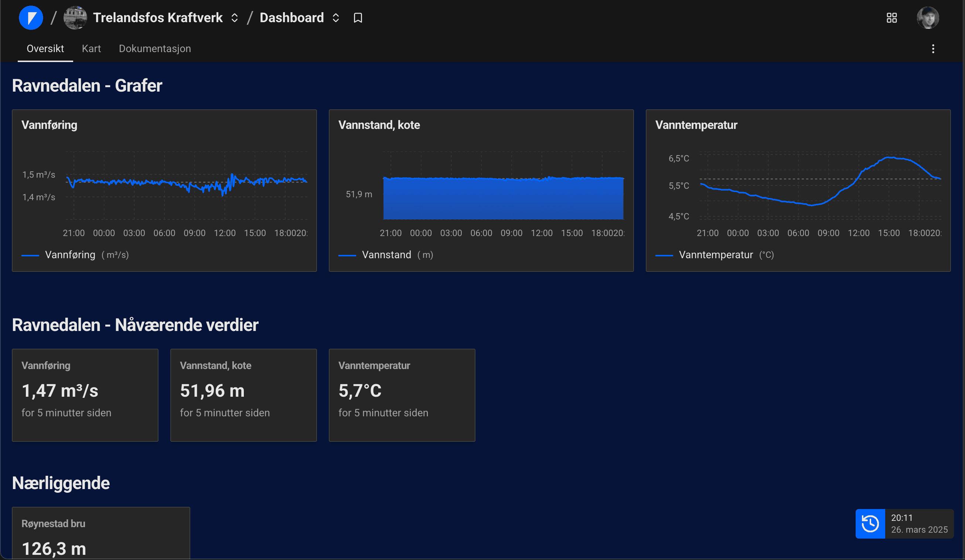This screenshot has height=560, width=965.
Task: Toggle the Vanntemperatur legend series
Action: coord(715,255)
